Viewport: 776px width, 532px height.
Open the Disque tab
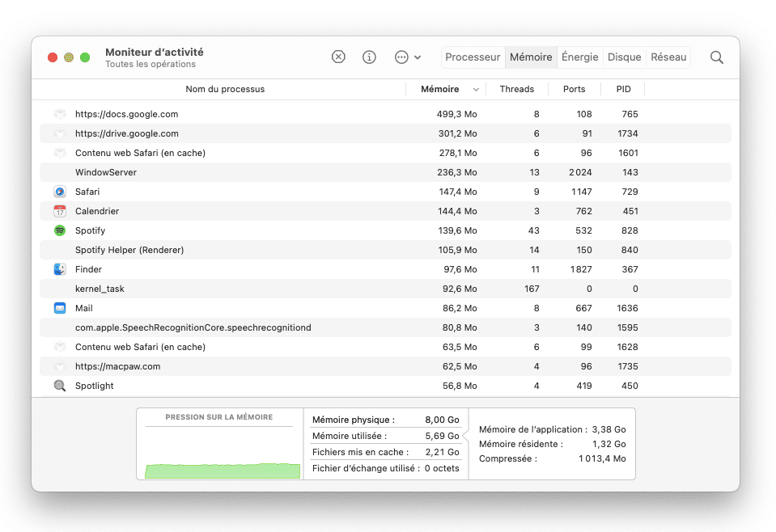click(x=624, y=57)
